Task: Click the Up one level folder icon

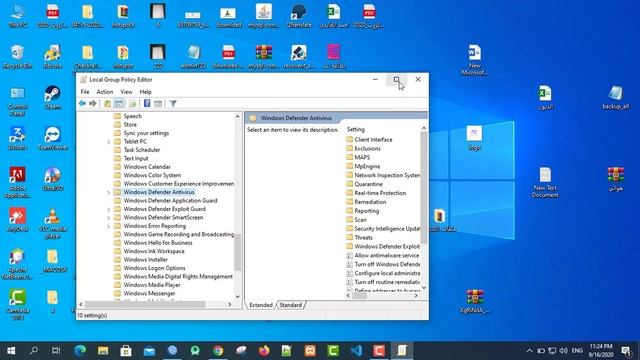Action: [x=107, y=104]
